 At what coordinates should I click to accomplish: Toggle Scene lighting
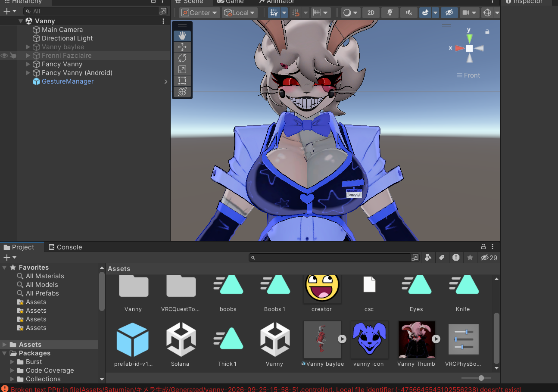[390, 13]
